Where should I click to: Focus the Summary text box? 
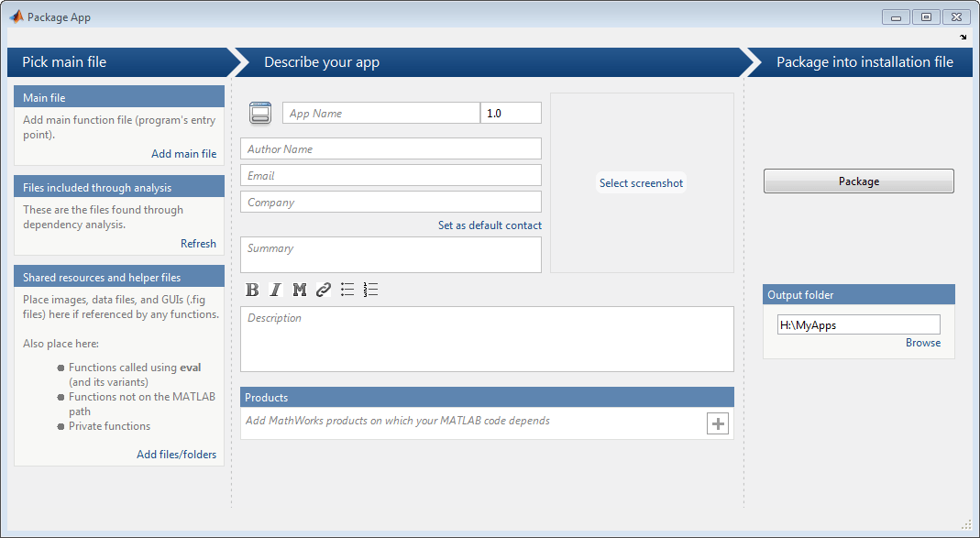pos(391,255)
